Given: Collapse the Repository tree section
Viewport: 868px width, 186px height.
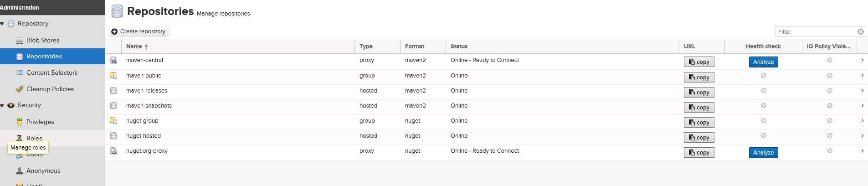Looking at the screenshot, I should (x=2, y=24).
